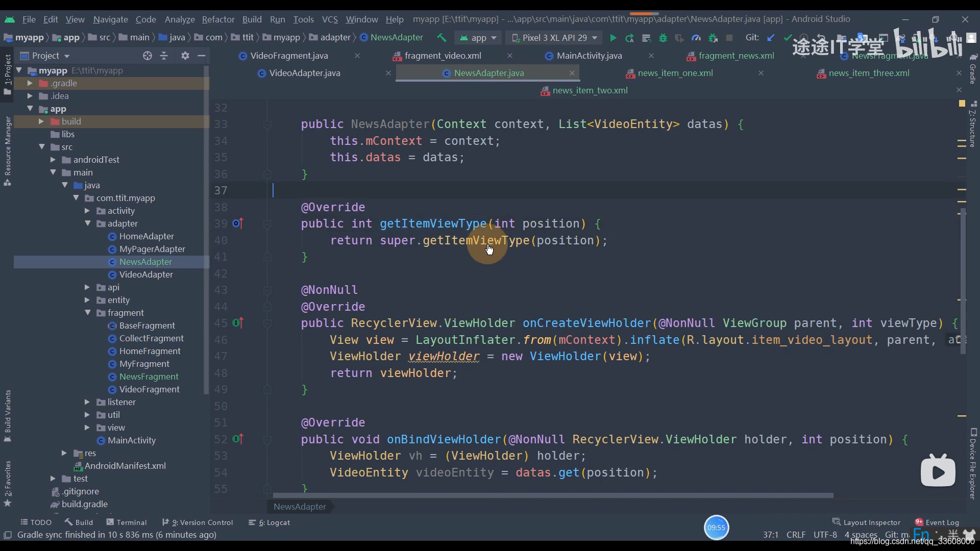Click the yellow code analysis indicator
980x551 pixels.
[962, 103]
